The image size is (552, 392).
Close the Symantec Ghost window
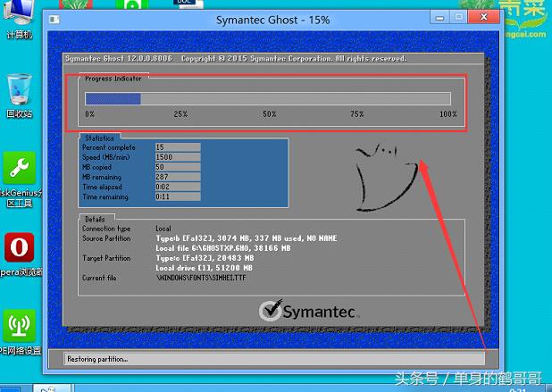483,17
